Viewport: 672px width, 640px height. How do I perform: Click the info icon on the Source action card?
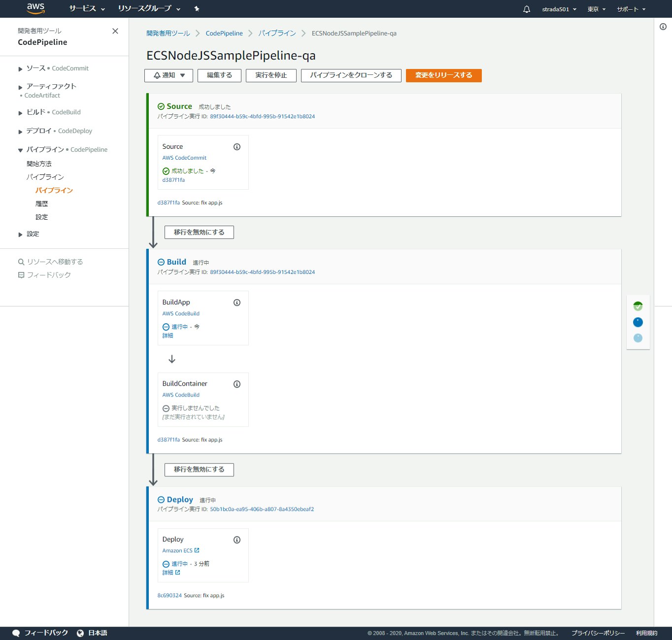[x=236, y=146]
